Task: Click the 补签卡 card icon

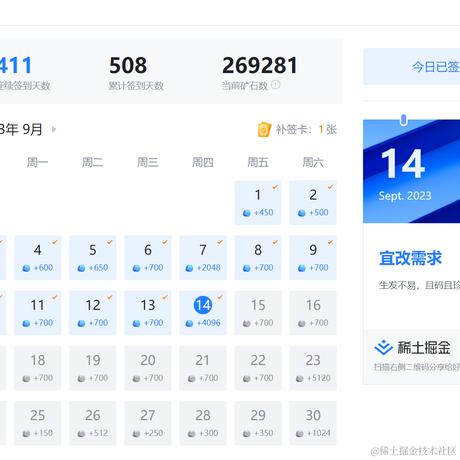Action: 264,129
